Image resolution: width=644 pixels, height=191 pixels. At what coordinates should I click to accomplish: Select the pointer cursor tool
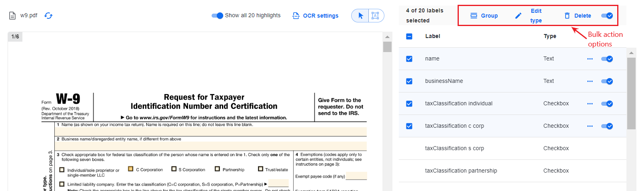[360, 16]
